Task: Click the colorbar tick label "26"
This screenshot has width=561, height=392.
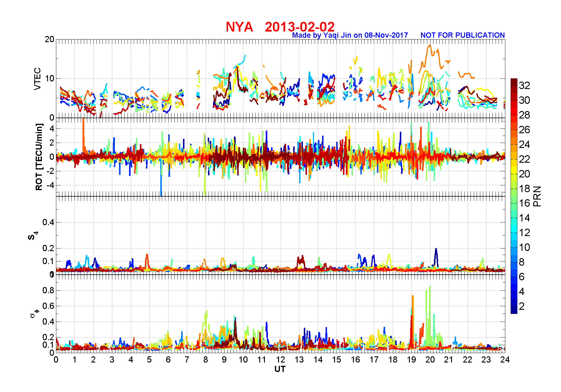Action: click(524, 130)
